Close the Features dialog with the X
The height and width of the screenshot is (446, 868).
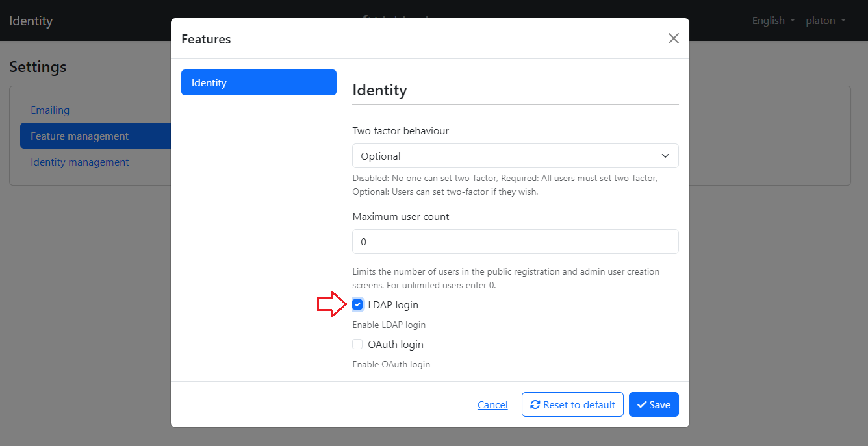point(673,38)
